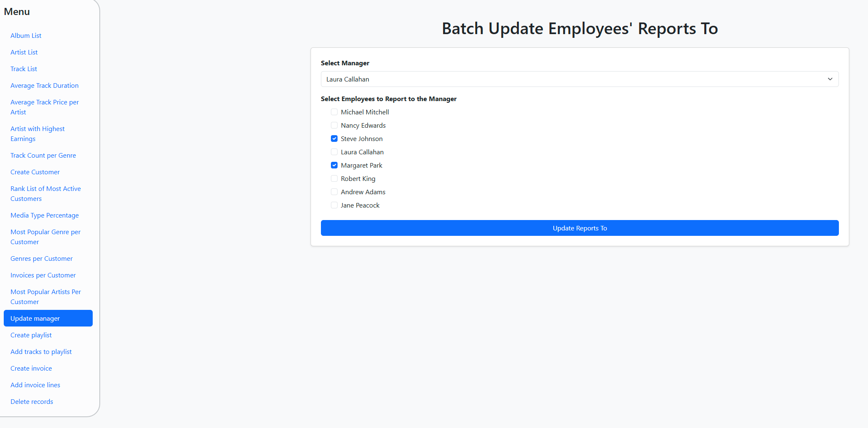Uncheck the Steve Johnson checkbox
The width and height of the screenshot is (868, 428).
point(334,139)
